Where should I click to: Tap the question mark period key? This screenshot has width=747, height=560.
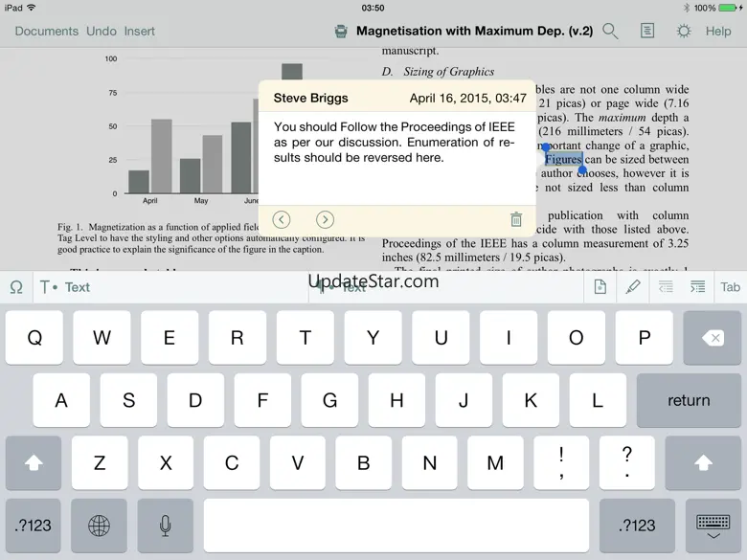click(x=627, y=462)
